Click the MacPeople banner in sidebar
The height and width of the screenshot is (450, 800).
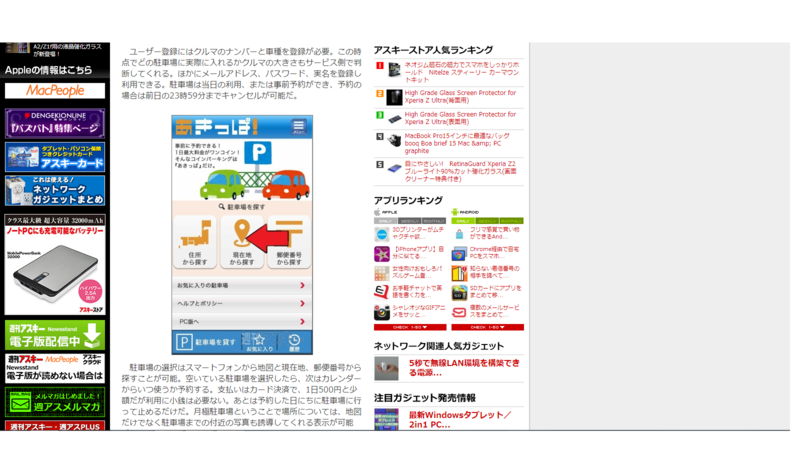(55, 91)
